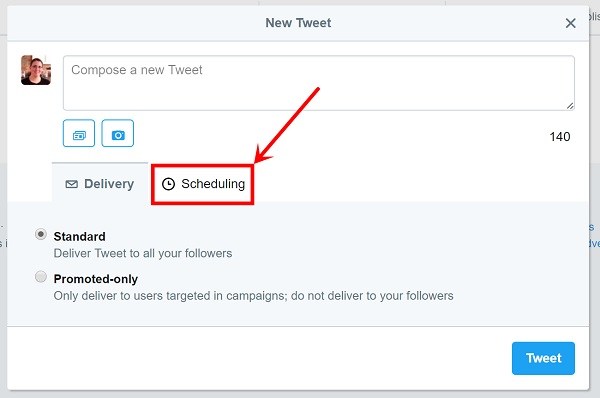
Task: Click the envelope icon on Delivery tab
Action: pyautogui.click(x=72, y=184)
